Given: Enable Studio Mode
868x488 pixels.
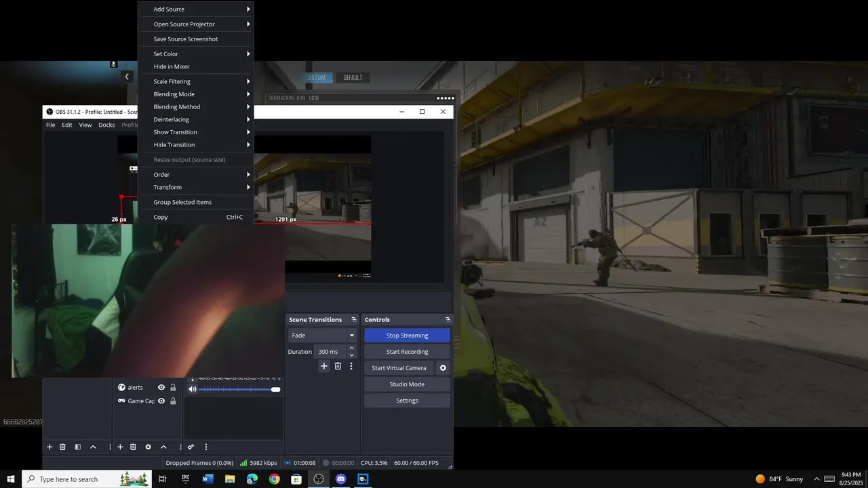Looking at the screenshot, I should [x=407, y=384].
